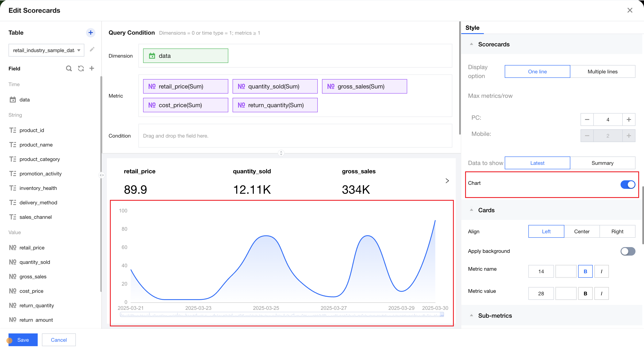The image size is (644, 350).
Task: Click next arrow beside gross_sales scorecard
Action: pyautogui.click(x=447, y=181)
